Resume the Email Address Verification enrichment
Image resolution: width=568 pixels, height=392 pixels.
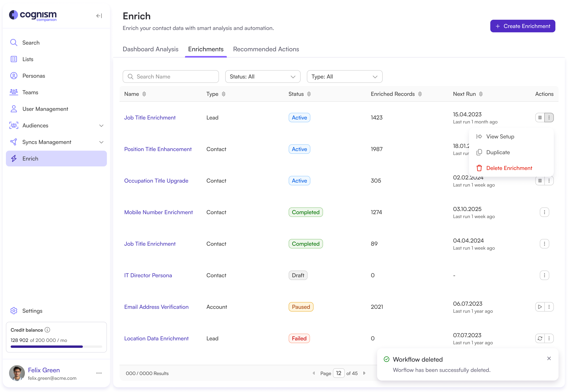point(540,307)
